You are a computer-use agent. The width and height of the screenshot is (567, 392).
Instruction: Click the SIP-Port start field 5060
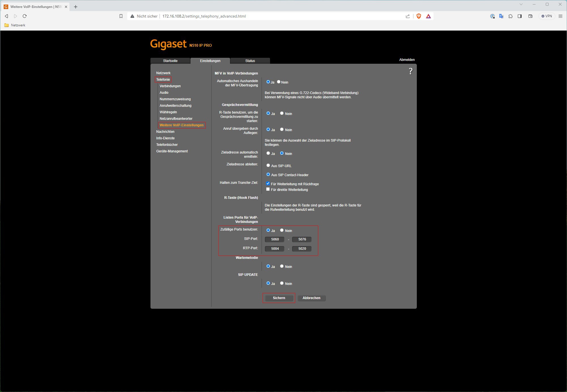275,239
